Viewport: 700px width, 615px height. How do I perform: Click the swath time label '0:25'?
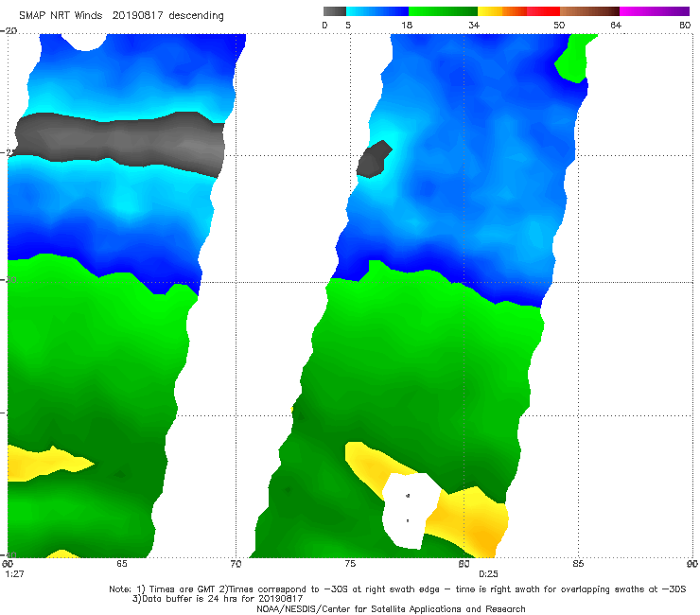pos(488,574)
